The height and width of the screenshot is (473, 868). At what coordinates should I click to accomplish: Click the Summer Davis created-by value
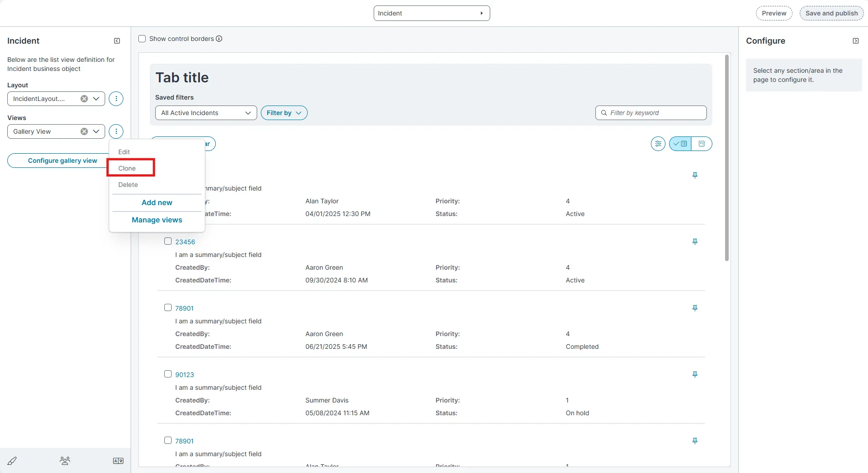point(327,400)
